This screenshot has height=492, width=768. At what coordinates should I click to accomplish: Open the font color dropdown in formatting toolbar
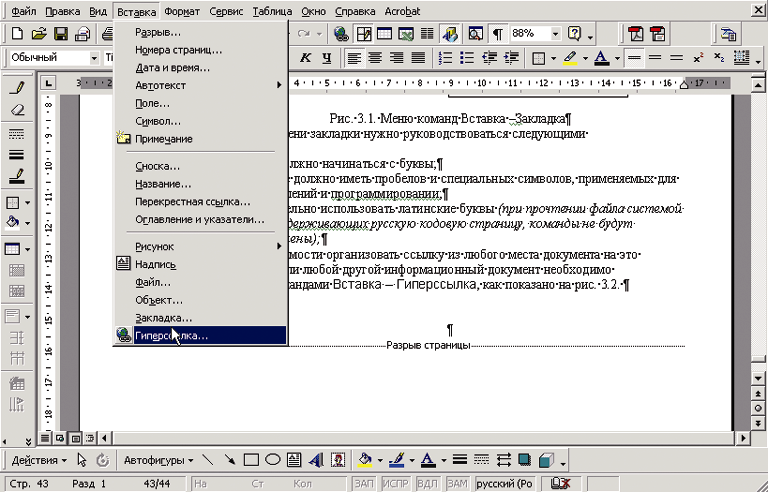[617, 58]
